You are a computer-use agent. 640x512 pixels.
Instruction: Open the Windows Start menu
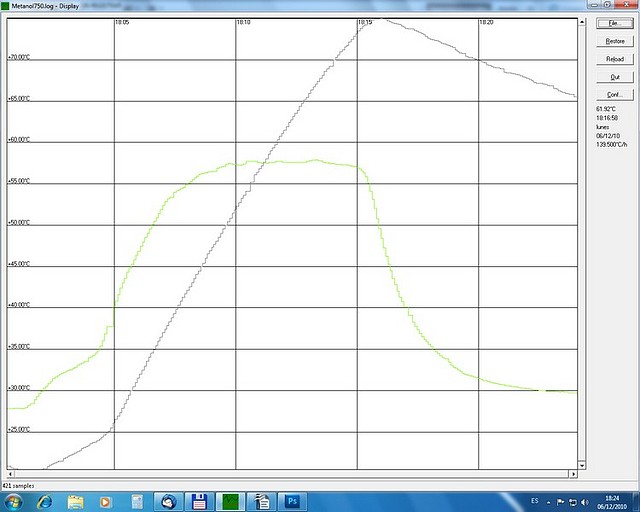point(13,502)
